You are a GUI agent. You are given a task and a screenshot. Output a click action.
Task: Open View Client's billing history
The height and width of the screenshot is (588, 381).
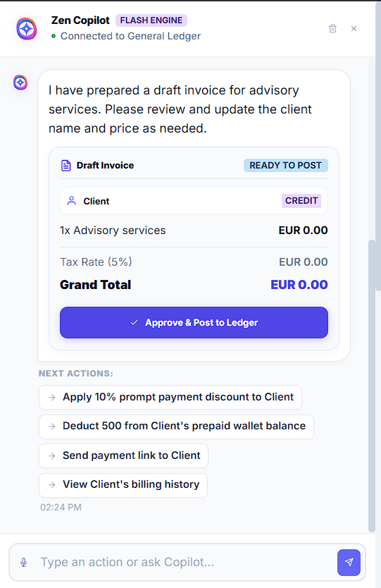tap(123, 485)
